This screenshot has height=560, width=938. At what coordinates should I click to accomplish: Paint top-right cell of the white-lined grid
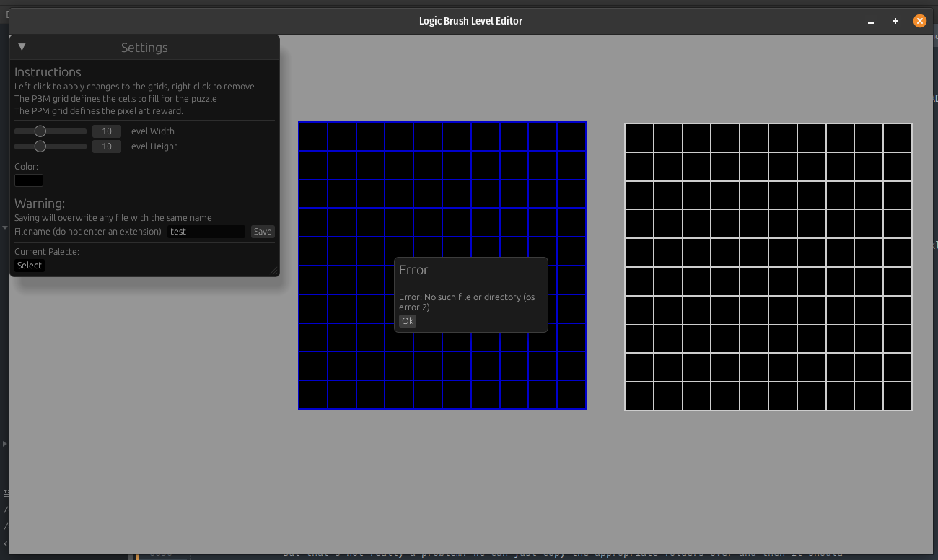pos(898,138)
